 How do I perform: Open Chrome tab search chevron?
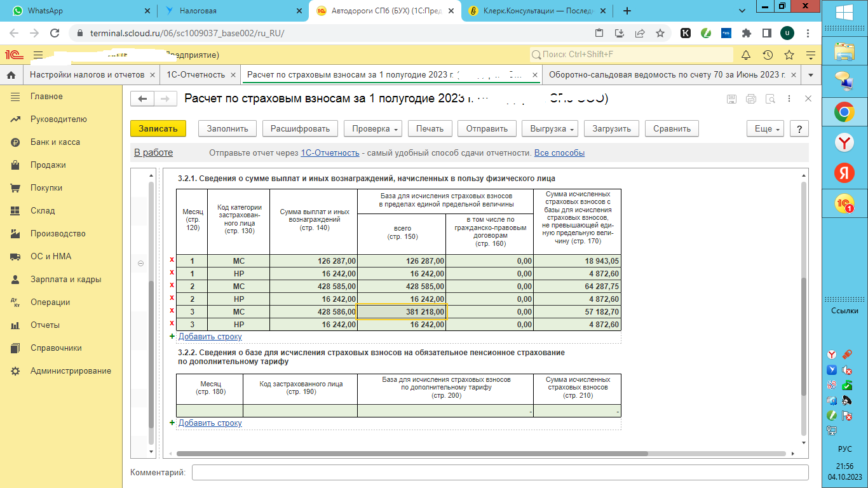(x=742, y=11)
